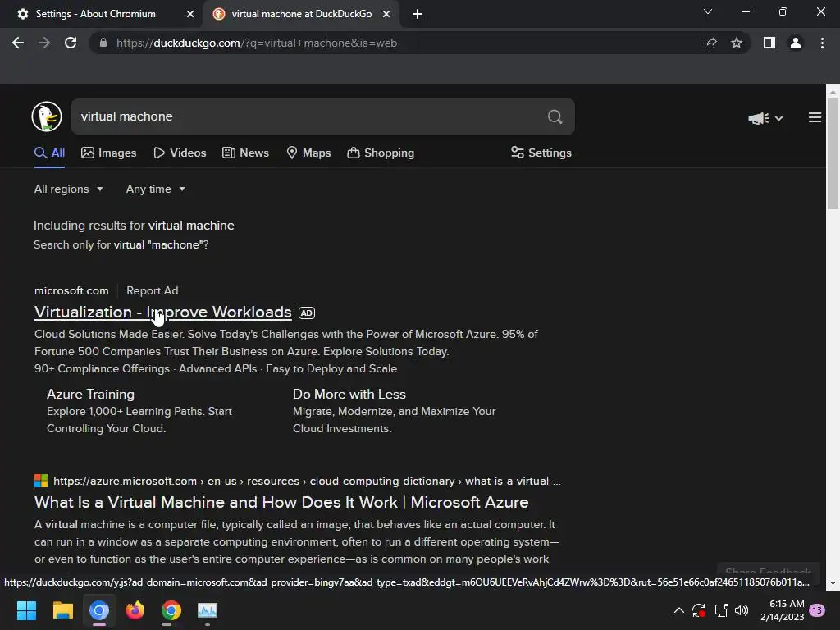
Task: Click the sync update tray icon
Action: click(699, 610)
